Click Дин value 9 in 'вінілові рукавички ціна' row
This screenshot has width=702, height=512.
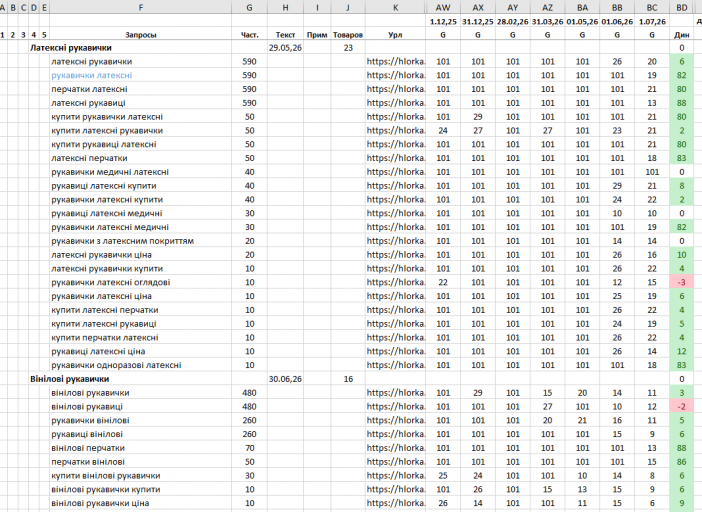pyautogui.click(x=682, y=503)
